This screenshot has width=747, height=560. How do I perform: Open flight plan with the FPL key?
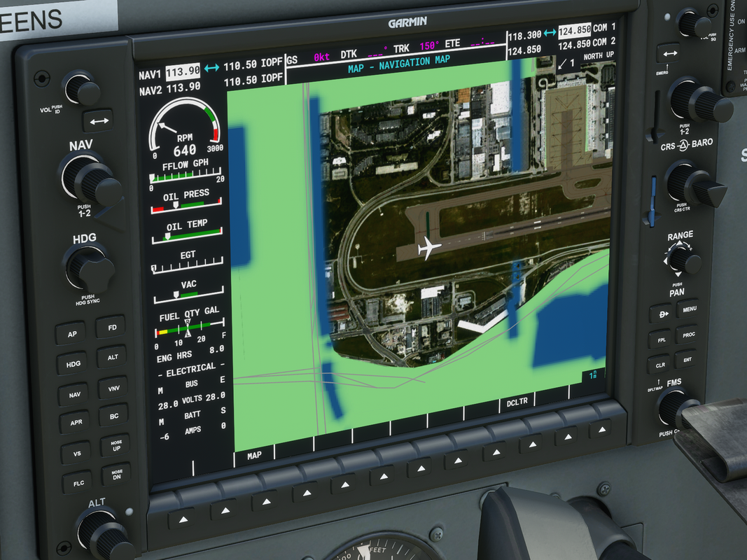click(x=662, y=339)
